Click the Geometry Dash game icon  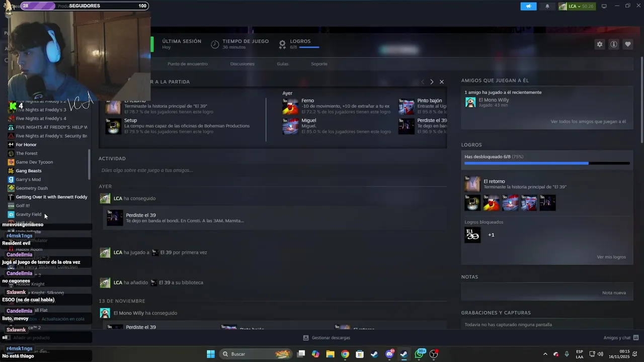pos(11,188)
